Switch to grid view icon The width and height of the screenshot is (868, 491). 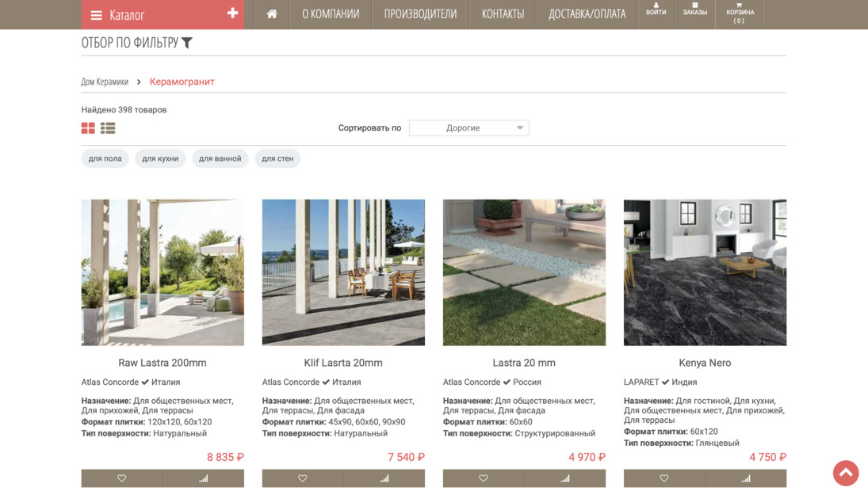point(88,128)
